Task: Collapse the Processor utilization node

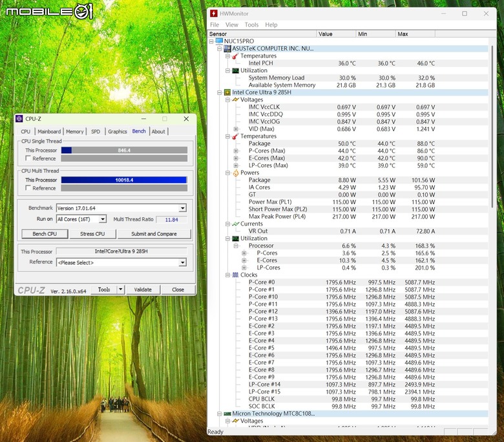Action: pos(236,246)
